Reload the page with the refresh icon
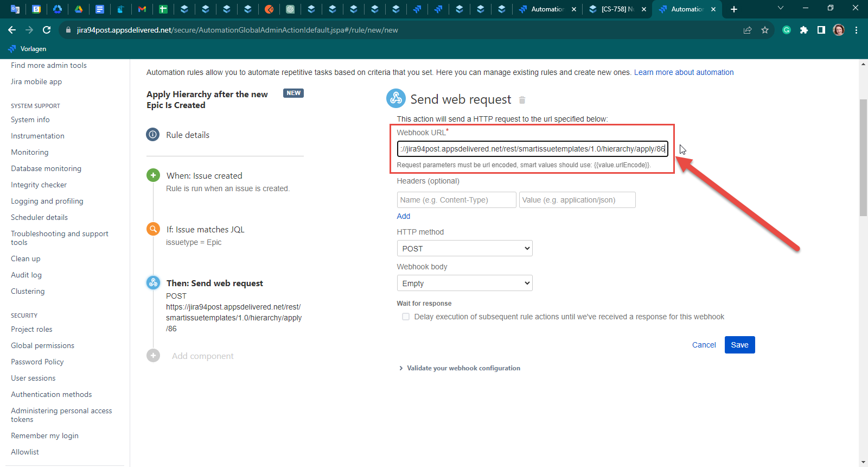 tap(47, 30)
